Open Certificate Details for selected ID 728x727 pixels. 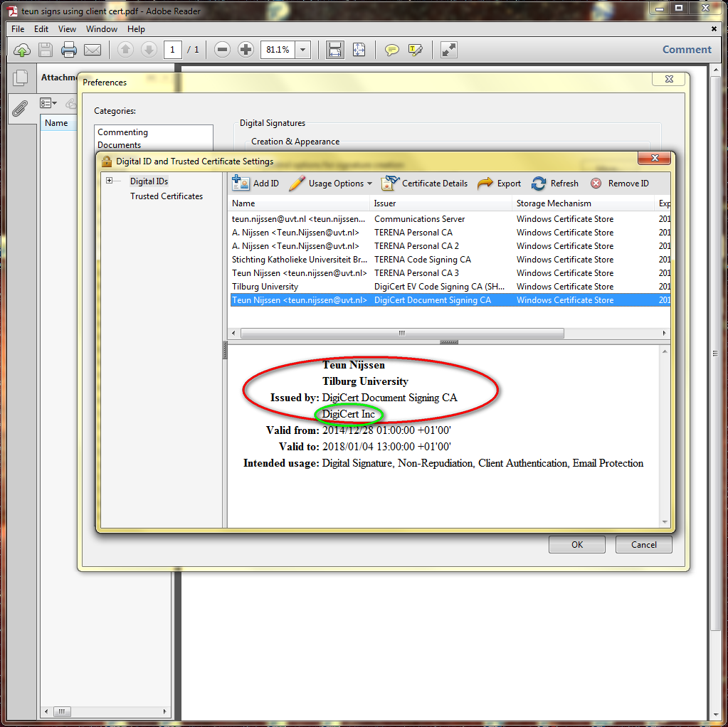click(389, 183)
